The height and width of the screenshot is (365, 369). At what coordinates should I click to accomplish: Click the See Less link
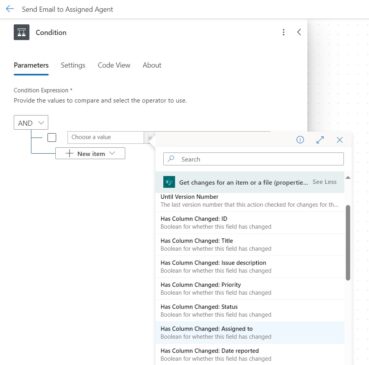(x=324, y=182)
